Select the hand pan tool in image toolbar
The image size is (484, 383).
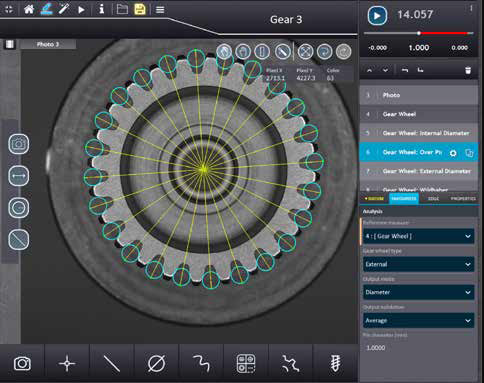pos(243,52)
